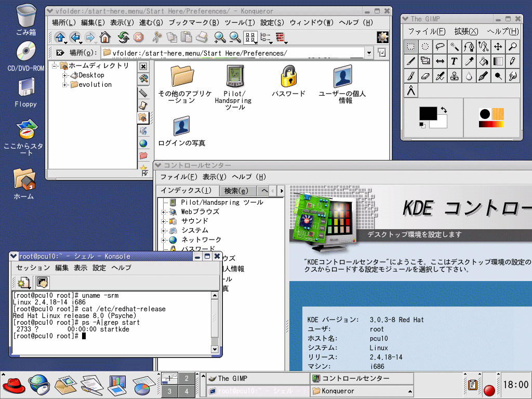Open ツール(T) menu in Konqueror
Viewport: 532px width, 399px height.
point(240,23)
